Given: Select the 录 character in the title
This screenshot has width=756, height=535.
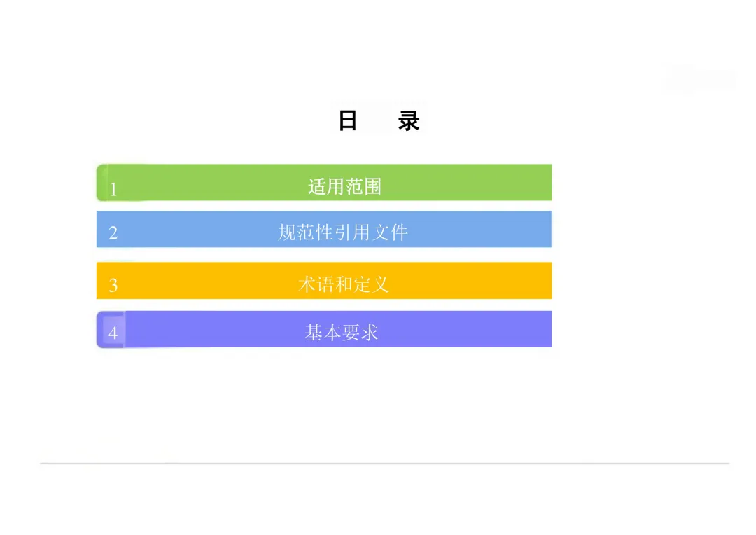Looking at the screenshot, I should click(x=409, y=120).
